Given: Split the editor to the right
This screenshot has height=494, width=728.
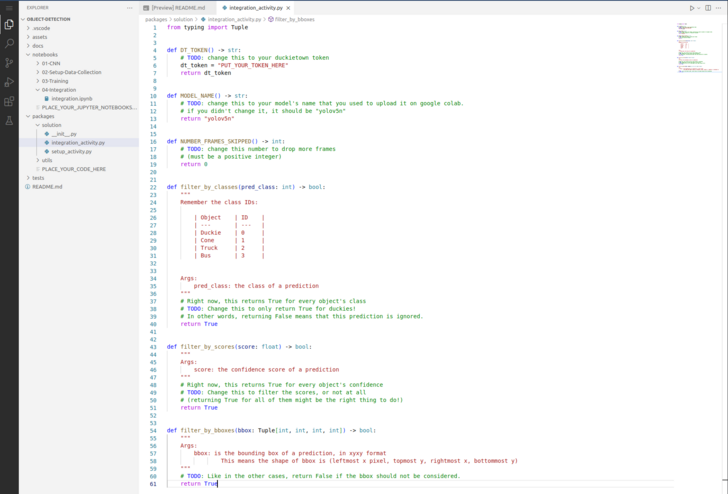Looking at the screenshot, I should 708,8.
